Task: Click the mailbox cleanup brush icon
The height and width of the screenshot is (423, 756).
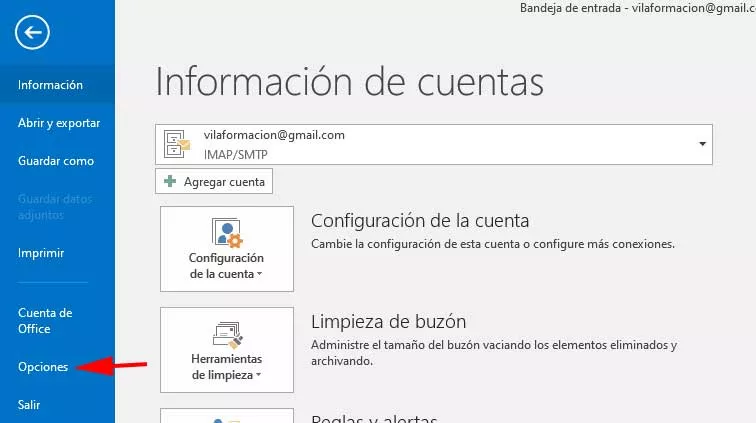Action: point(228,335)
